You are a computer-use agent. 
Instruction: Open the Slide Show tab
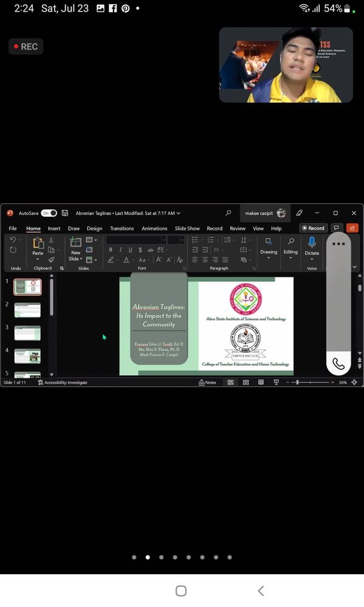point(187,228)
